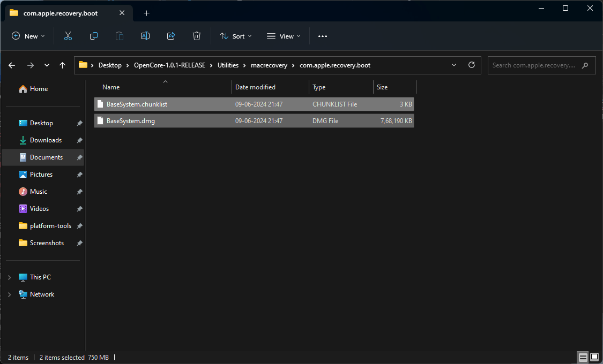Screen dimensions: 603x364
Task: Open the New dropdown menu
Action: click(x=28, y=36)
